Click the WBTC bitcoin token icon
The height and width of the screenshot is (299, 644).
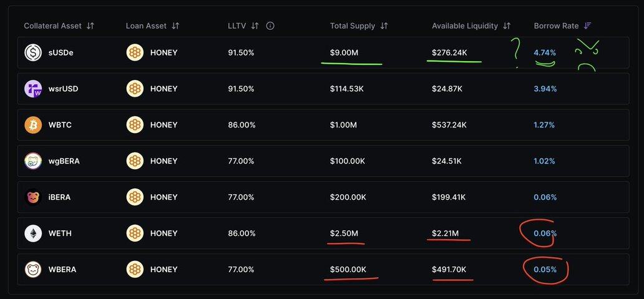click(33, 125)
